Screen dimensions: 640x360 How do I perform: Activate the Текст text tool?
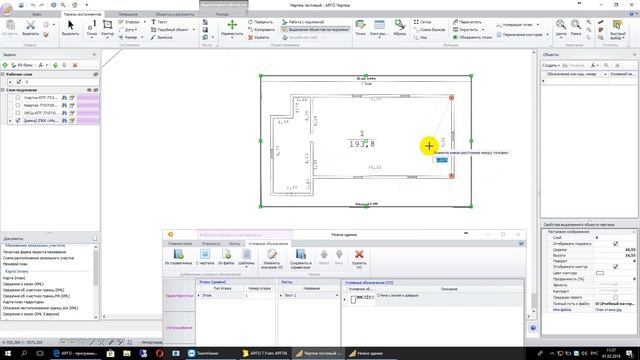point(159,22)
